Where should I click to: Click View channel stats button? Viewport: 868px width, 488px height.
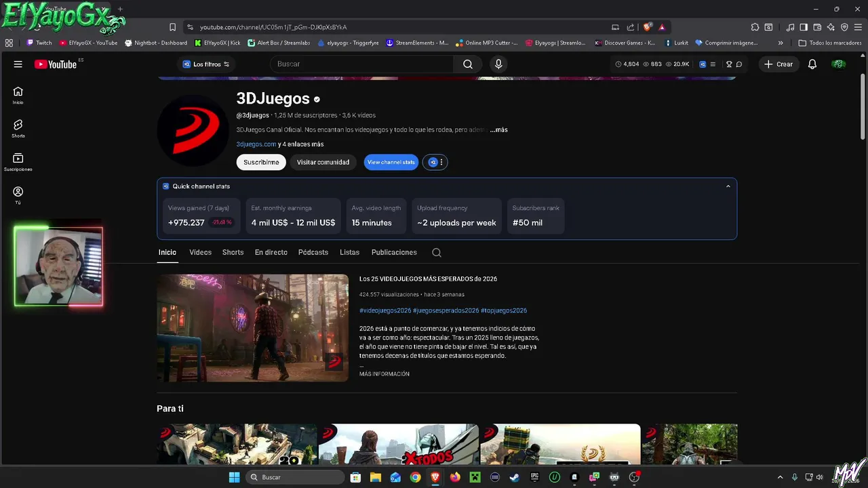(x=391, y=162)
